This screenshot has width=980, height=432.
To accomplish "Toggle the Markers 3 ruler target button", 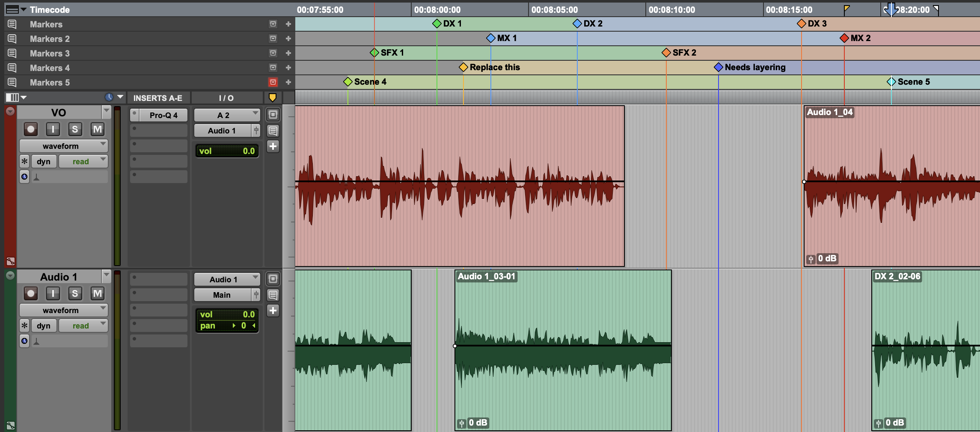I will pos(273,53).
